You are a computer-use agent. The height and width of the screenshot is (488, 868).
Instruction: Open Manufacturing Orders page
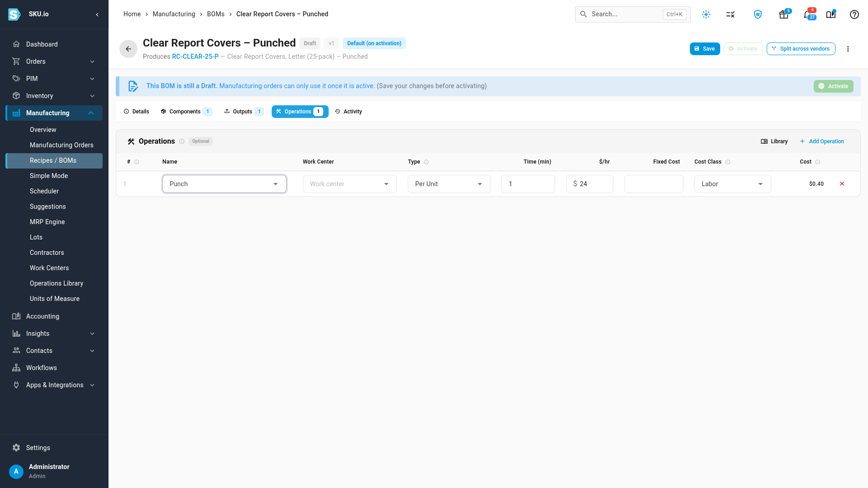(x=54, y=145)
